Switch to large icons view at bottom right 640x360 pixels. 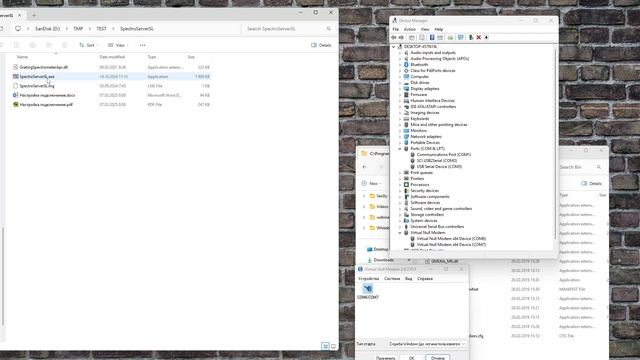[x=333, y=347]
